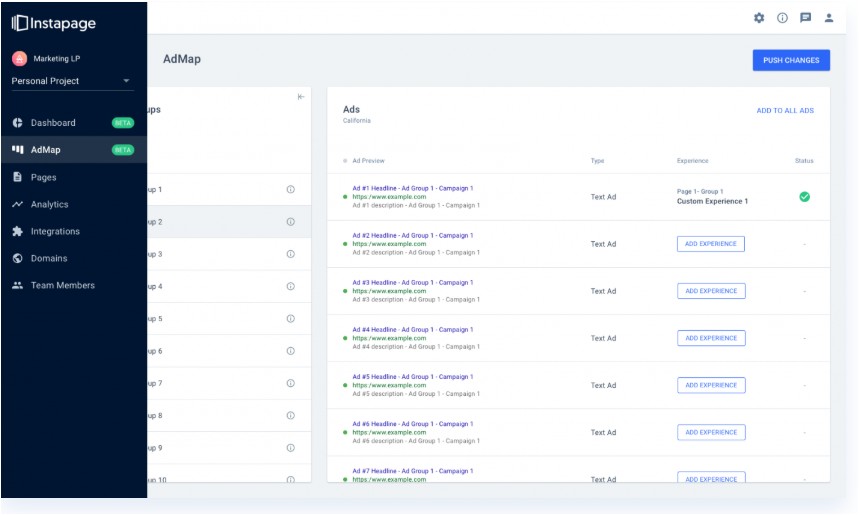
Task: Collapse the ad groups panel arrow
Action: [x=301, y=97]
